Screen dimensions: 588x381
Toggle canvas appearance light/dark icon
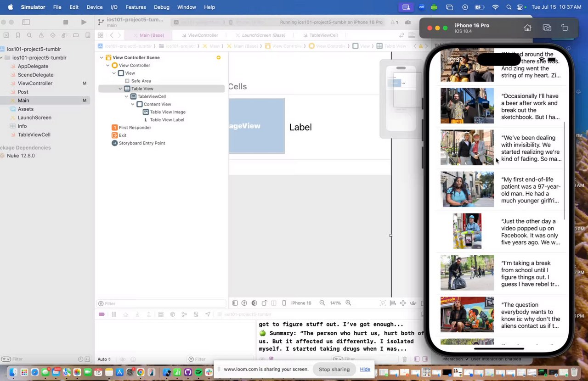pyautogui.click(x=254, y=303)
